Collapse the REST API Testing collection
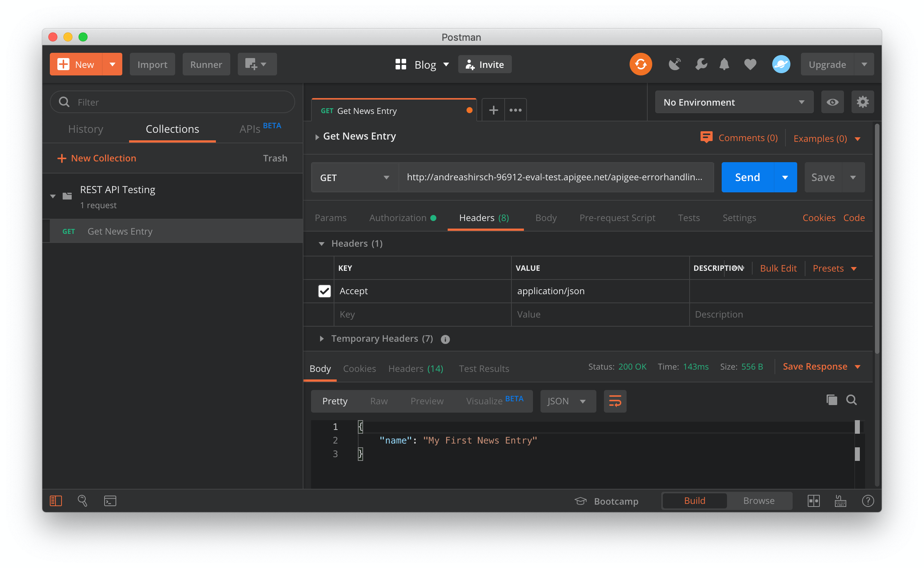 pyautogui.click(x=53, y=196)
